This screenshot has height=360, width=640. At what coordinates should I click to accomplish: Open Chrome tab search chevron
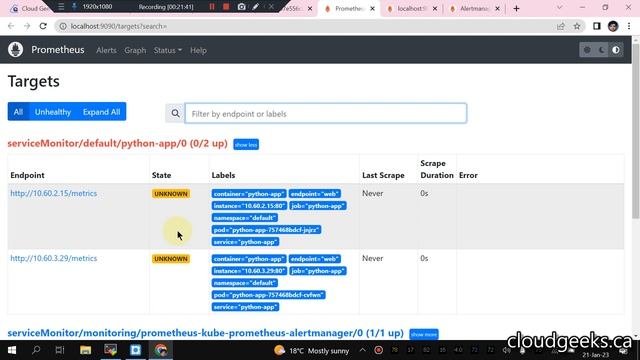click(559, 8)
